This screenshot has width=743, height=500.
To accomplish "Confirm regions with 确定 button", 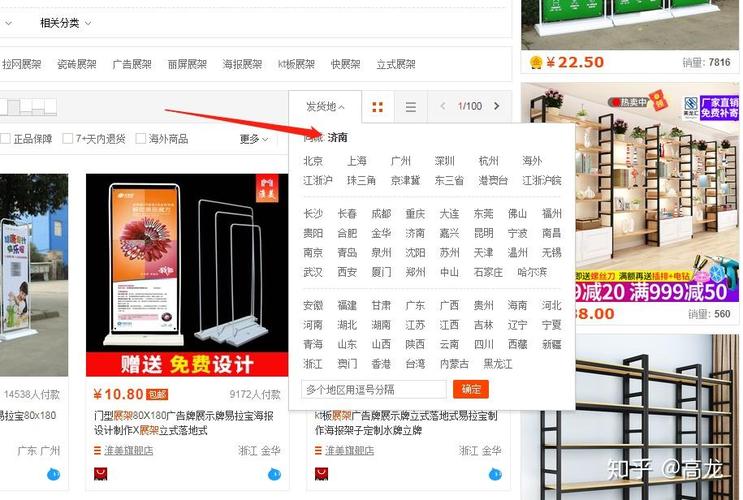I will [471, 389].
